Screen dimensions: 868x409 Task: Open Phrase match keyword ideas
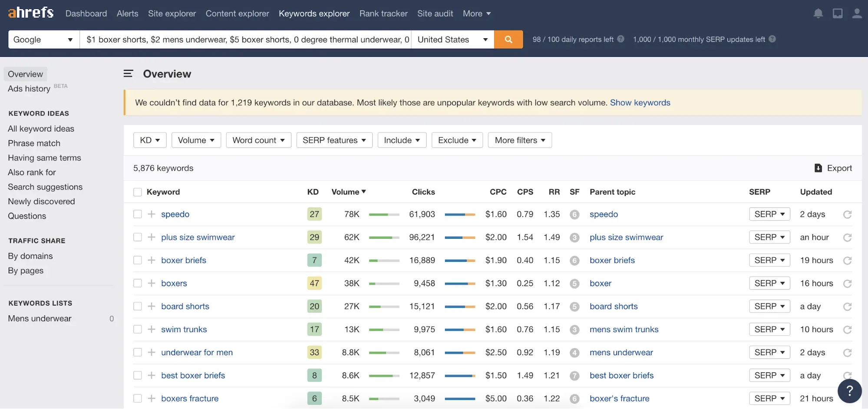point(34,143)
